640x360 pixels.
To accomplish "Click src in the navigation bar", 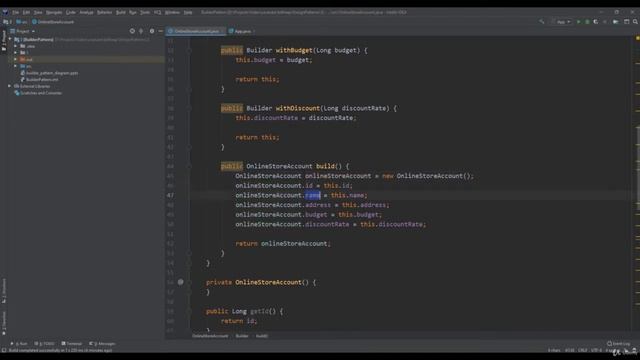I will coord(22,22).
